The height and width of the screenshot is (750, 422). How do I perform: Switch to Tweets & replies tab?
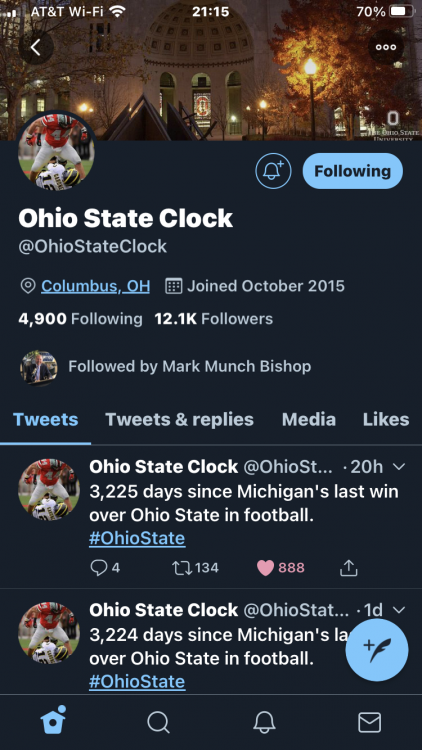179,419
